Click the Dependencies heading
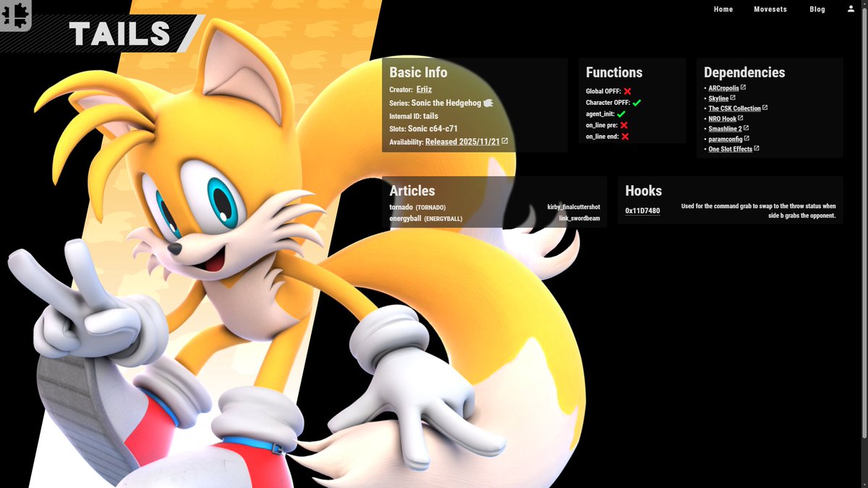This screenshot has width=868, height=488. 744,72
